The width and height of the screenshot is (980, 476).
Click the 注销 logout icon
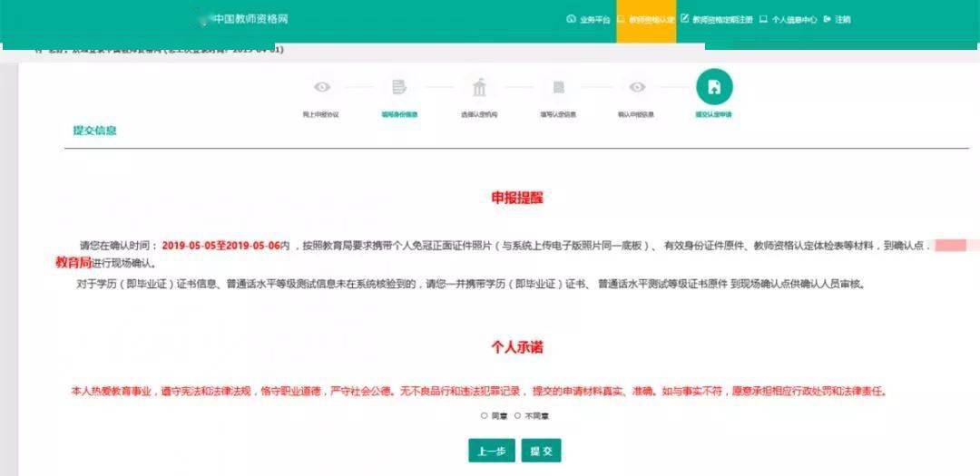(x=827, y=19)
